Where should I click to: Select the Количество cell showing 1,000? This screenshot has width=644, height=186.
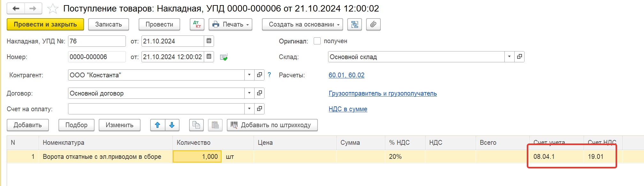pos(197,157)
